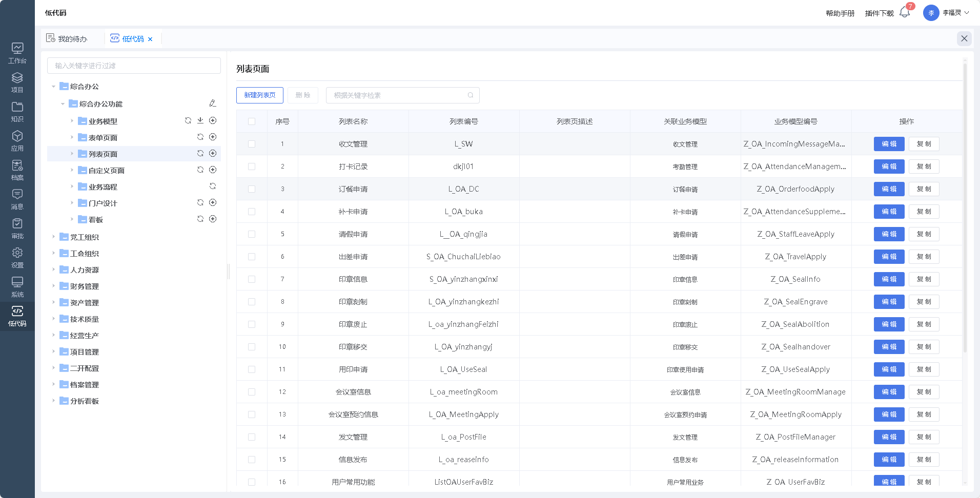Viewport: 980px width, 498px height.
Task: Open the 工作台 sidebar icon
Action: 17,53
